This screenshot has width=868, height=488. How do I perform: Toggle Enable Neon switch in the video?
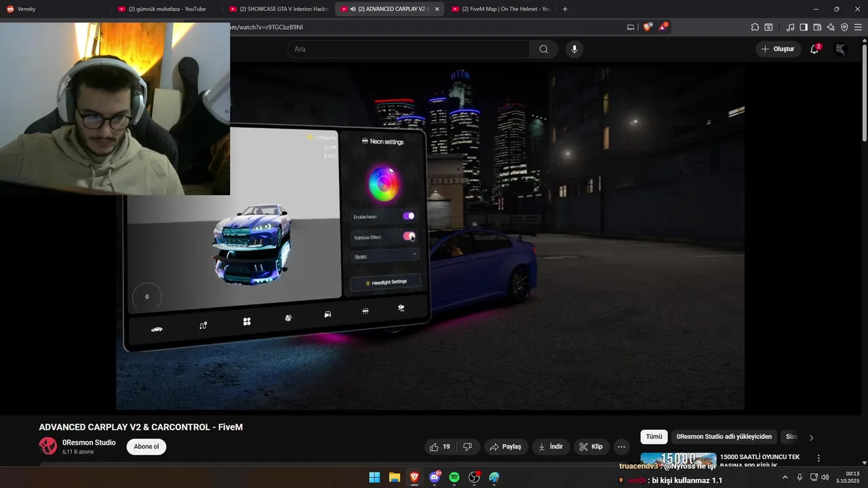point(408,216)
